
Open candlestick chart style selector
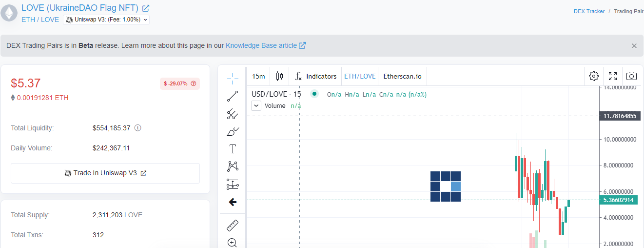coord(279,76)
